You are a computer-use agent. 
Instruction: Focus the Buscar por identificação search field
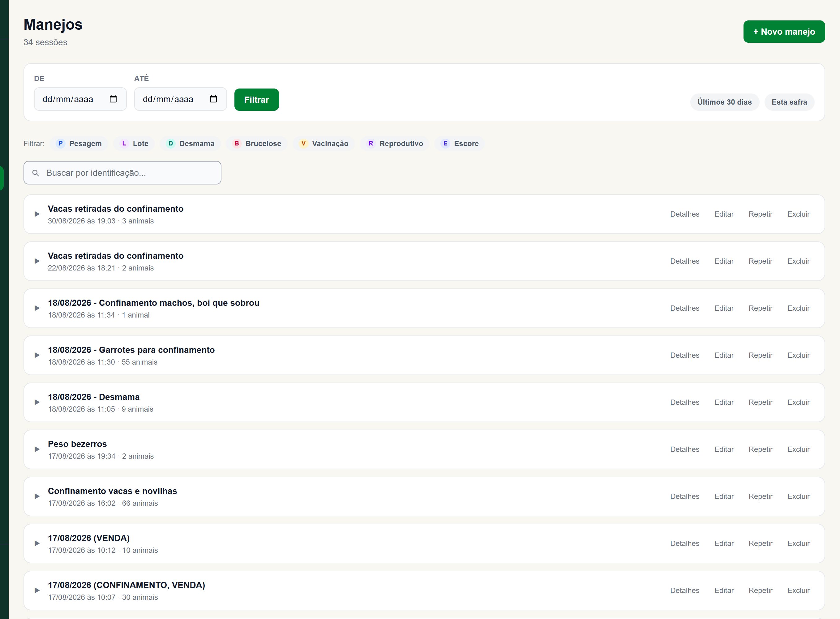122,173
